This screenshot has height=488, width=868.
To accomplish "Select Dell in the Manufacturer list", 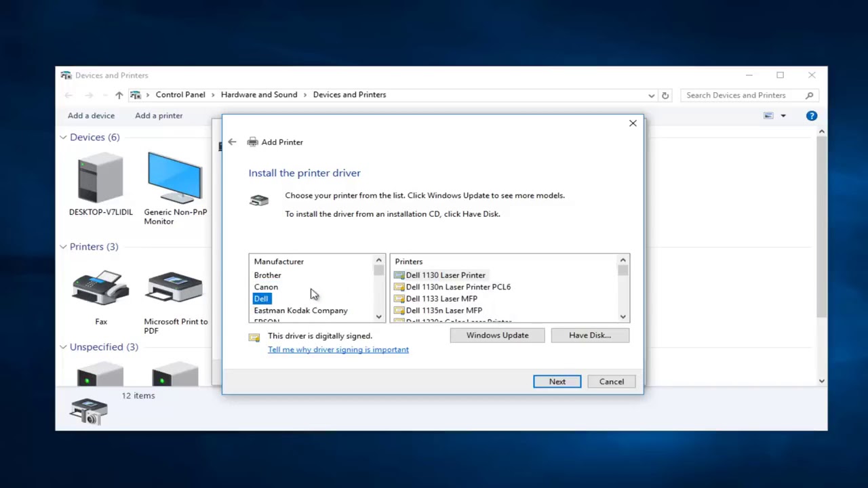I will point(261,299).
